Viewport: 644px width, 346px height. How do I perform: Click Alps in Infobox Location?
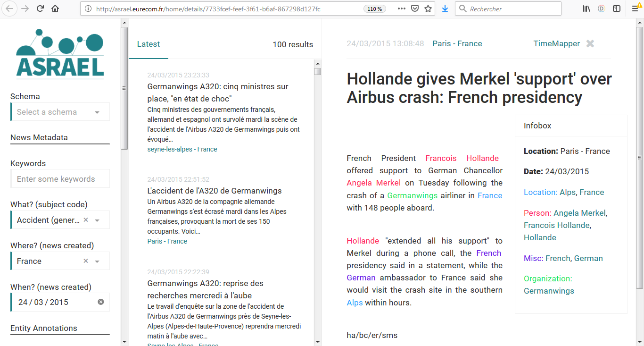[x=568, y=192]
